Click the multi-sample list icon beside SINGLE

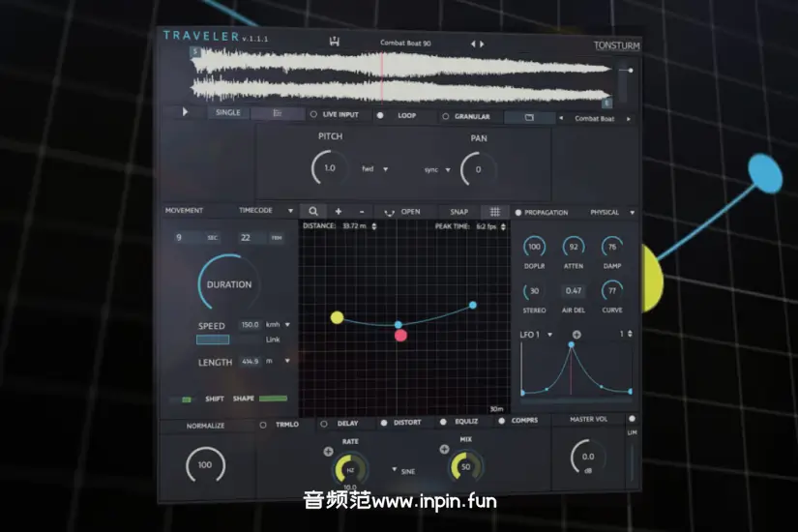coord(278,113)
